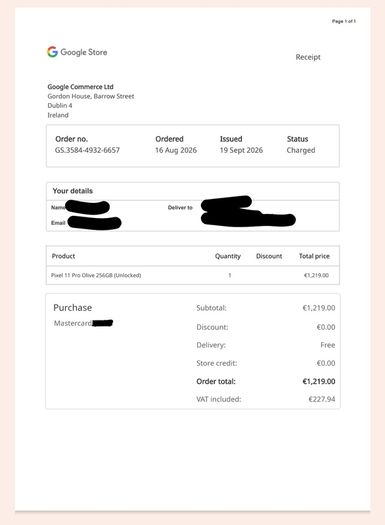Click the Order total €1,219.00 amount
The height and width of the screenshot is (525, 385).
click(x=319, y=381)
